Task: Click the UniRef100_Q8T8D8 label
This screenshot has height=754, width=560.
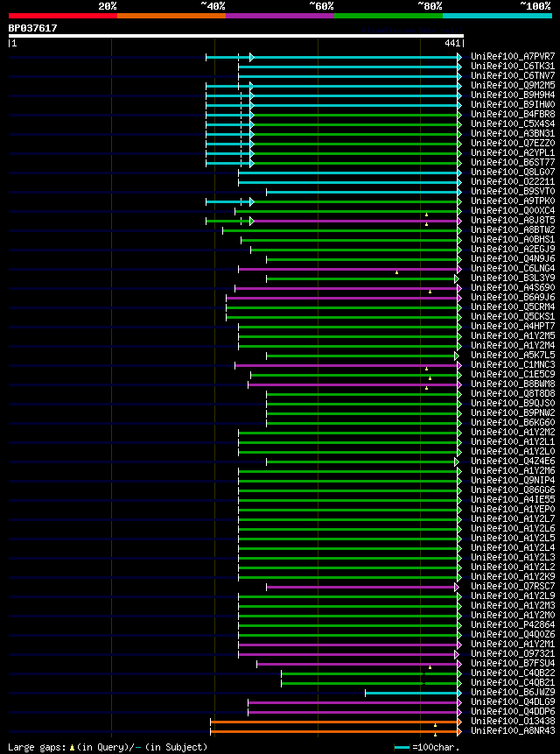Action: 513,393
